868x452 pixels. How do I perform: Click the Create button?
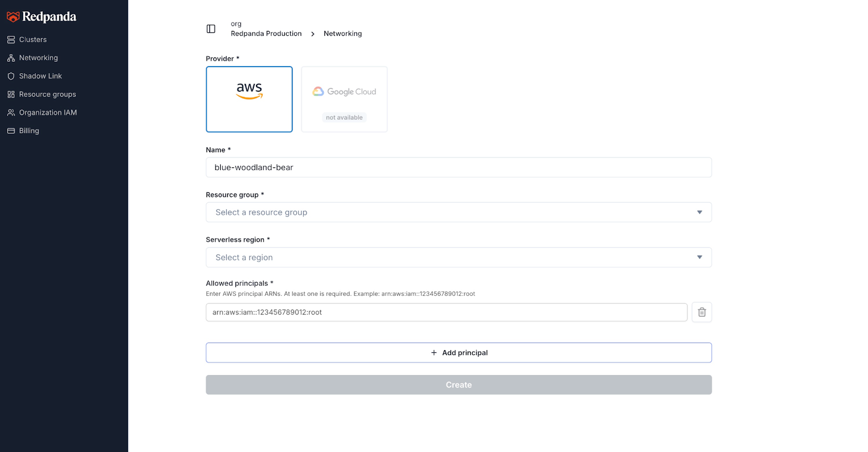pos(458,385)
